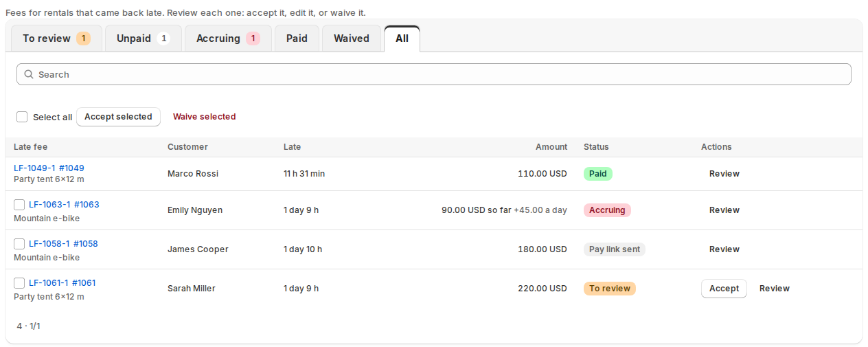Click the 110.00 USD amount
Screen dimensions: 868x347
click(542, 174)
